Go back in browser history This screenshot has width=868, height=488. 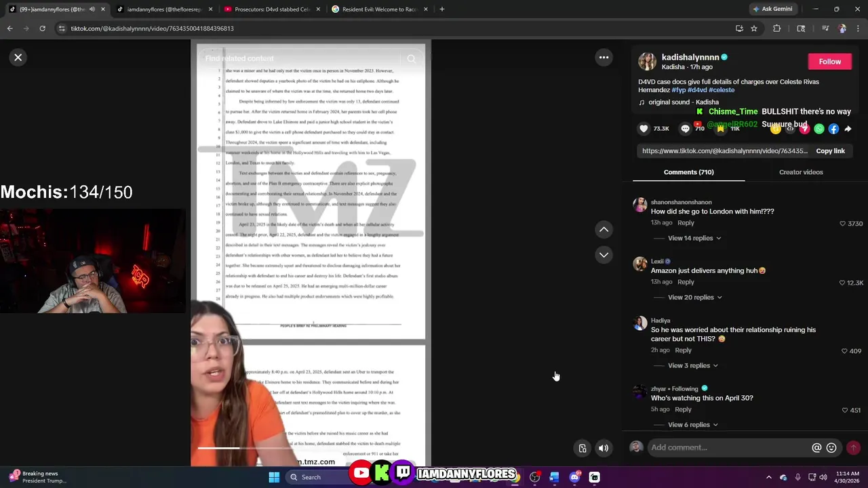coord(9,28)
